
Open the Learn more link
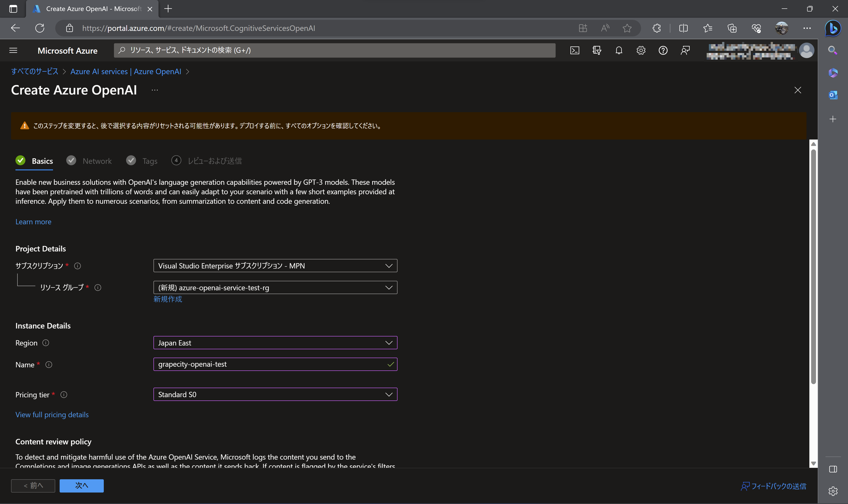(33, 222)
